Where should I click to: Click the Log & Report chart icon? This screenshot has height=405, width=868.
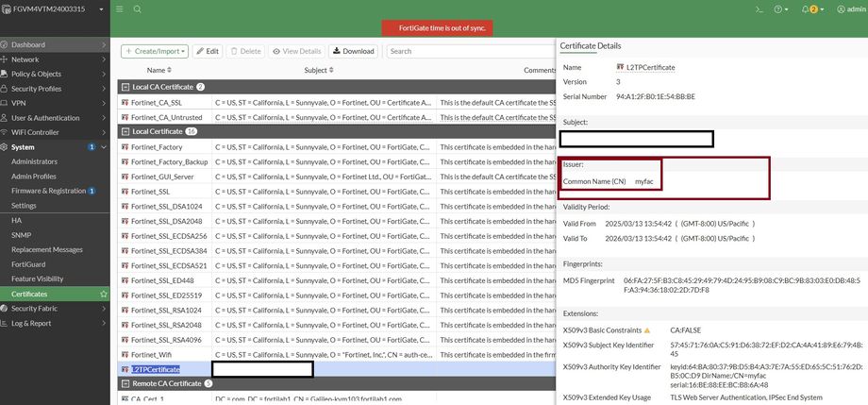[x=5, y=324]
